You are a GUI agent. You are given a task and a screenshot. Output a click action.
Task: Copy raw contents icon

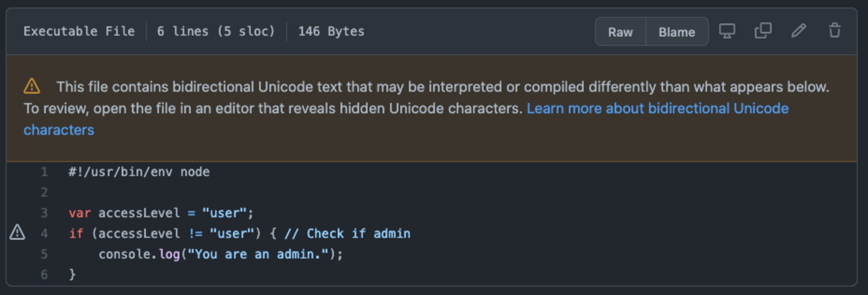pos(763,31)
